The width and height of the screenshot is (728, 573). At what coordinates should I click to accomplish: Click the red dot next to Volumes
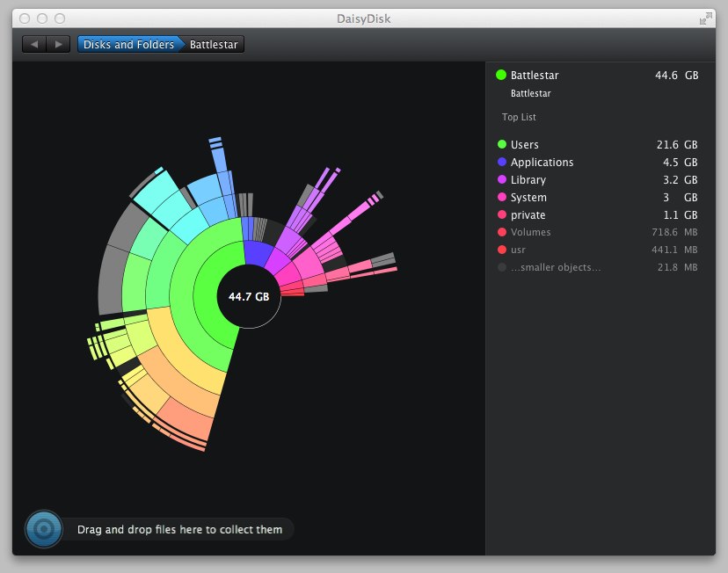(x=502, y=232)
